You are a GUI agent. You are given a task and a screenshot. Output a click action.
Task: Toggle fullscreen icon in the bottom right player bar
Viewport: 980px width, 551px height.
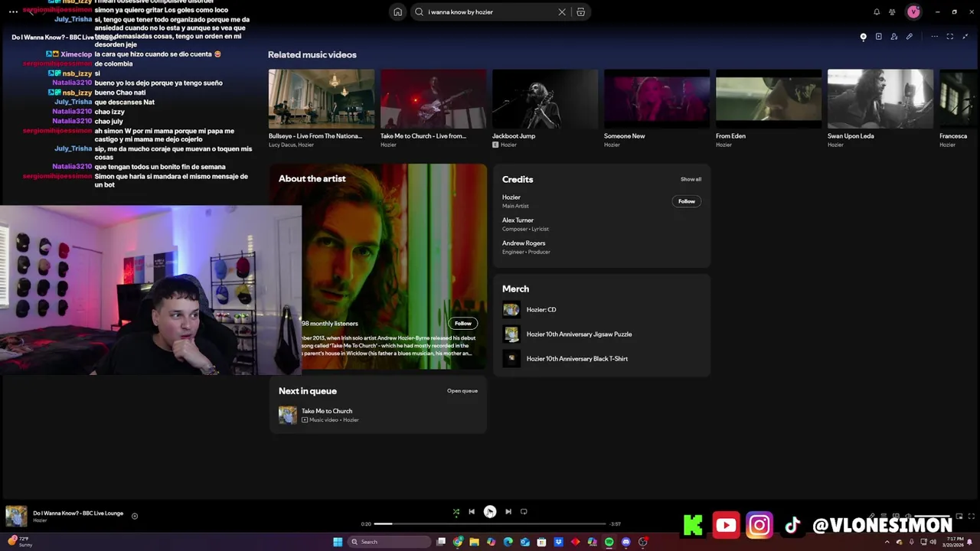tap(972, 517)
